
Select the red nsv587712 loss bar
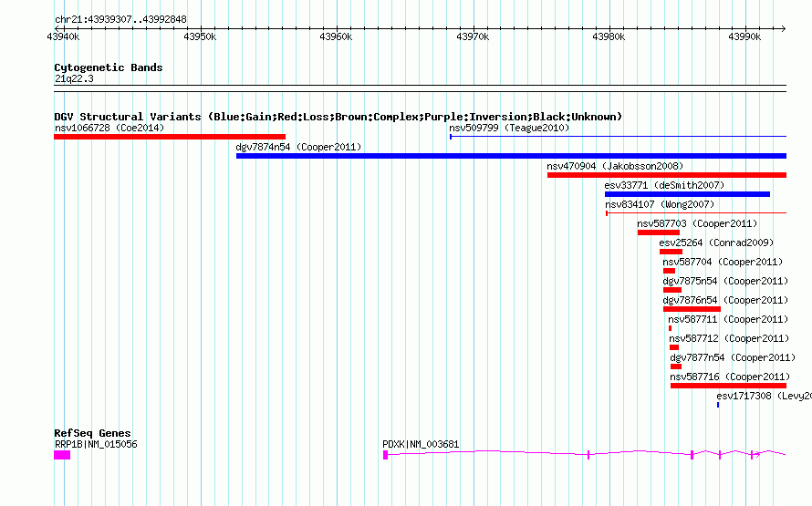673,347
